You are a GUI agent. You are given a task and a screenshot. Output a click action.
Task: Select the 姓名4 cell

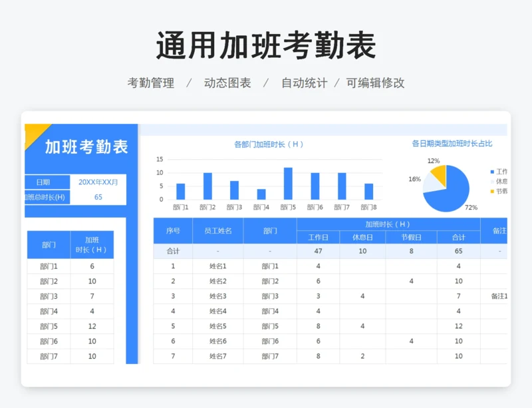[x=218, y=311]
